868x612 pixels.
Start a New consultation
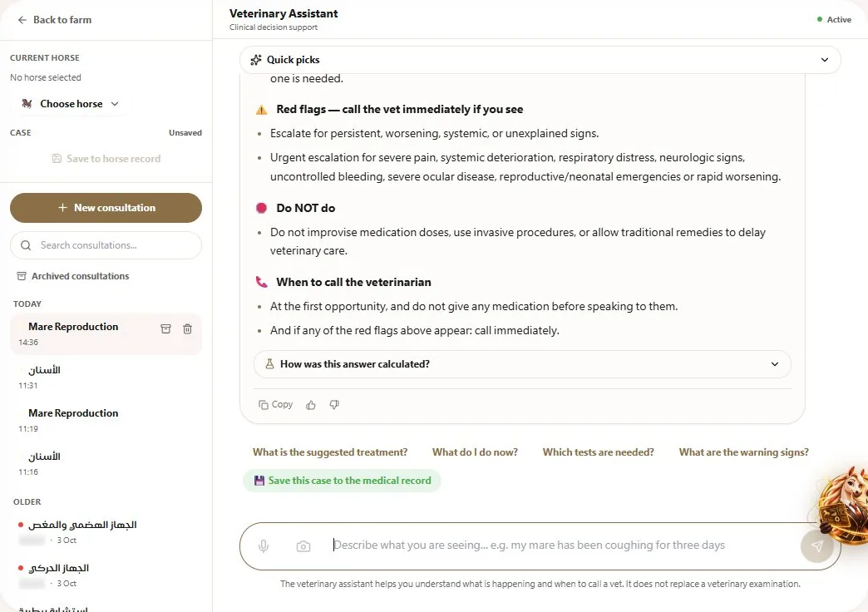pos(106,208)
